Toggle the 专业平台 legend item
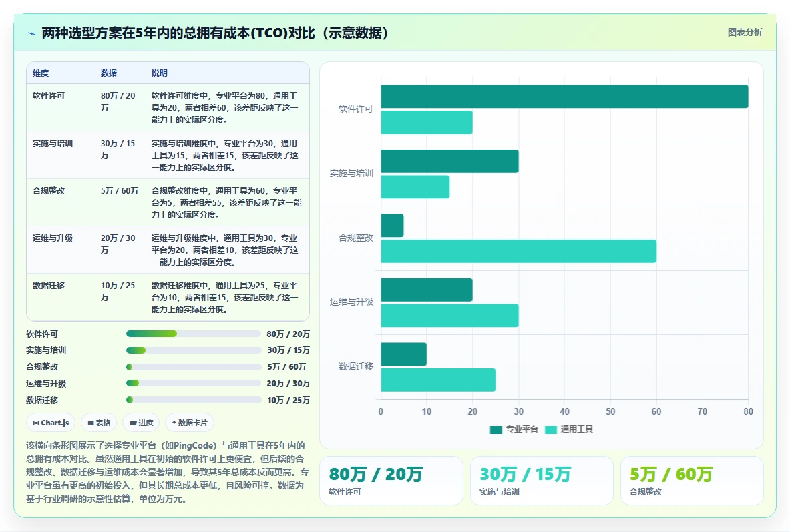Screen dimensions: 790x532 (x=514, y=429)
